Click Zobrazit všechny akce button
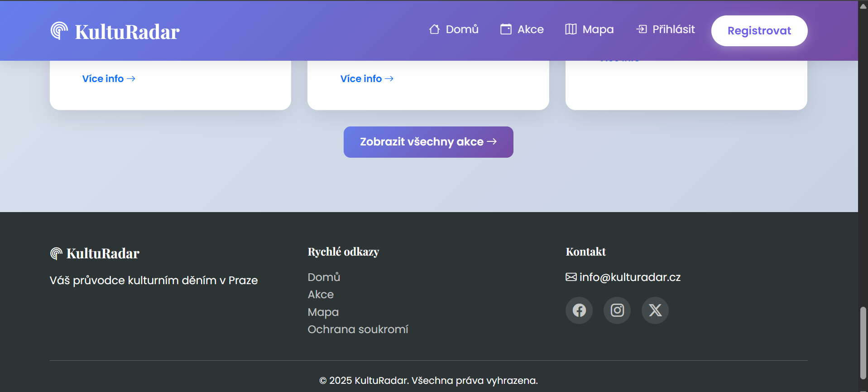Screen dimensions: 868x392 [428, 142]
